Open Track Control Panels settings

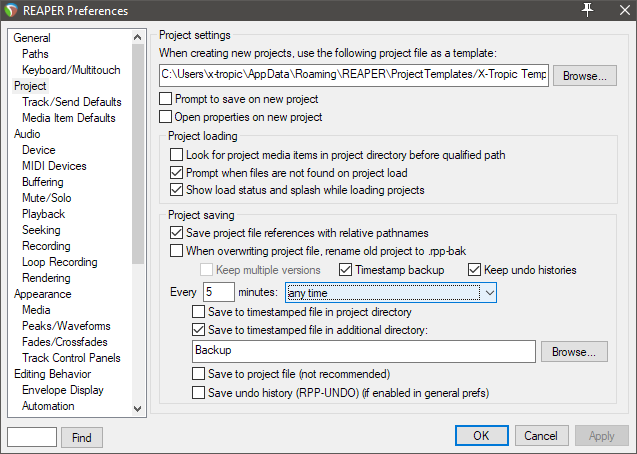(x=72, y=358)
